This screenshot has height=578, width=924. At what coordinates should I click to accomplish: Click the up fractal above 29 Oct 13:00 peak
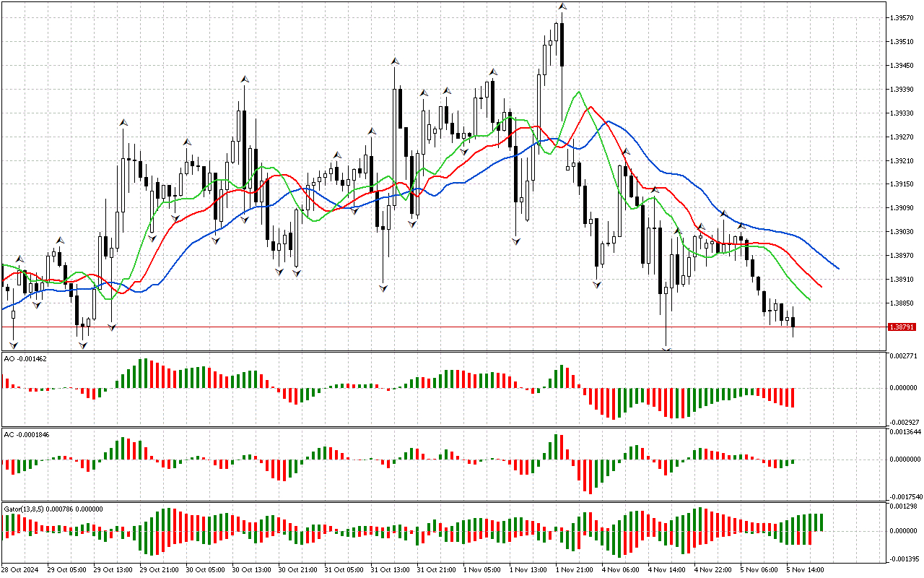123,123
